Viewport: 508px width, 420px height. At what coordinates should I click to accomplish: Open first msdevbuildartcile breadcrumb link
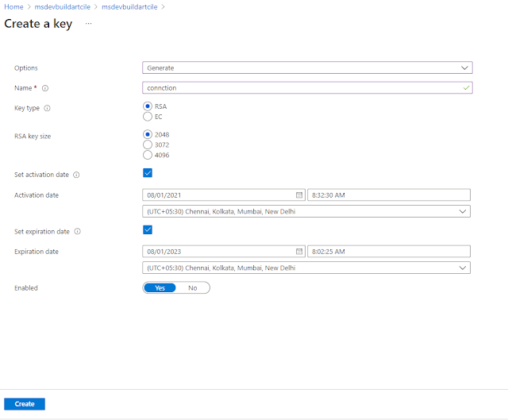pyautogui.click(x=63, y=7)
